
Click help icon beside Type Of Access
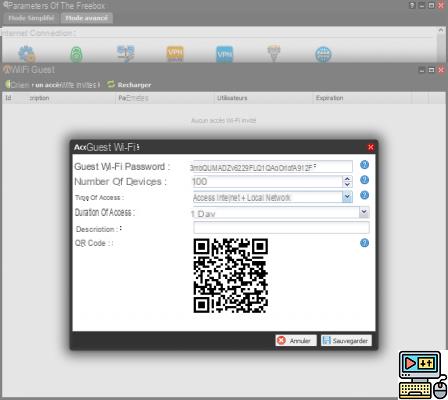[364, 195]
